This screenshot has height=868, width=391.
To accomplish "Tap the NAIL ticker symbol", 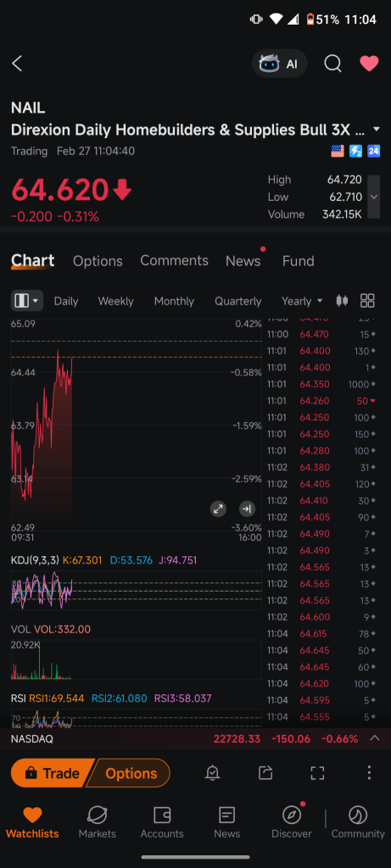I will tap(28, 108).
